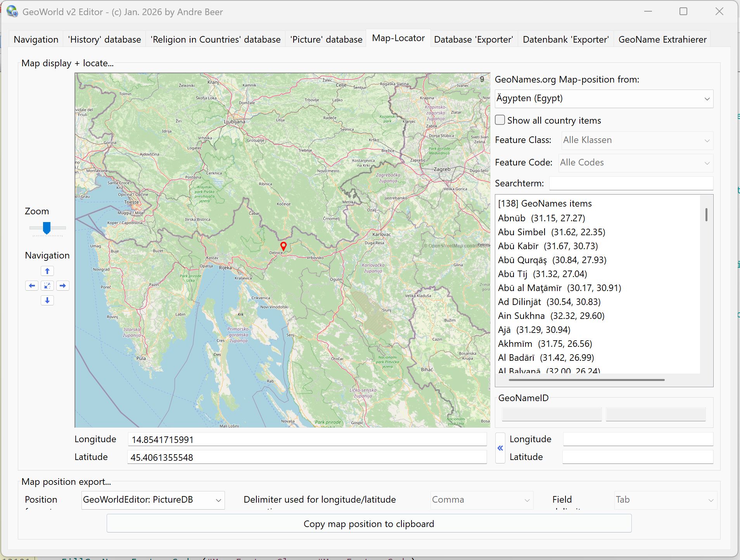
Task: Click the navigate right arrow icon
Action: [62, 286]
